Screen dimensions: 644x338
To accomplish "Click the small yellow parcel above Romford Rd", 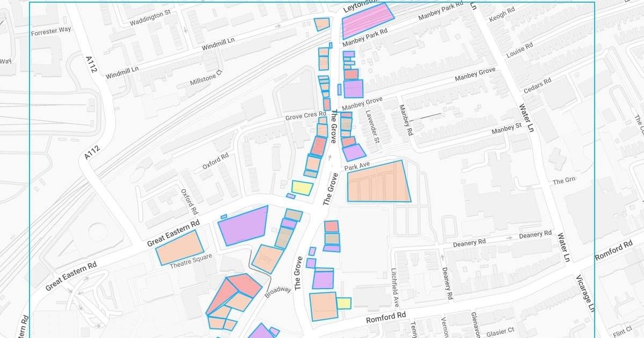I will point(343,303).
